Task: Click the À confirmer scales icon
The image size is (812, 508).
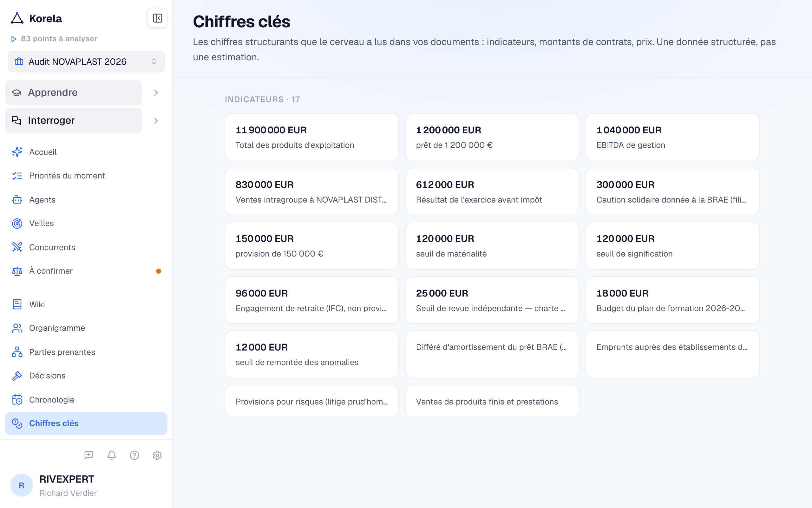Action: tap(17, 271)
